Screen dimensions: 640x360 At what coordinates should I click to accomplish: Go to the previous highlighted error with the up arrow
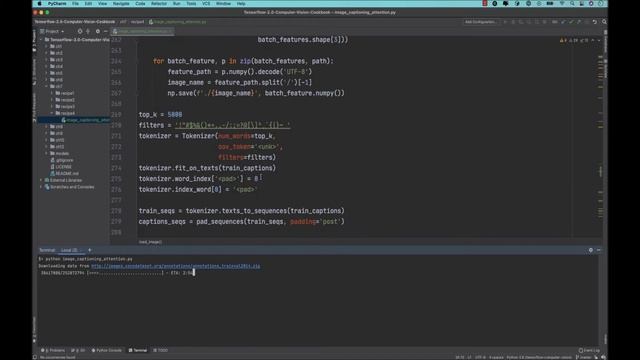click(x=593, y=40)
